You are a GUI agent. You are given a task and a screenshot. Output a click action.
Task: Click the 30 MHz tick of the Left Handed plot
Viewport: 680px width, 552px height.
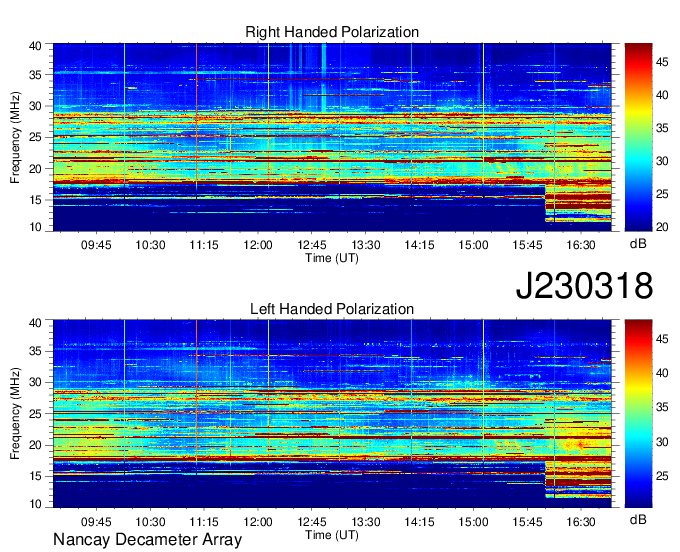click(x=35, y=382)
